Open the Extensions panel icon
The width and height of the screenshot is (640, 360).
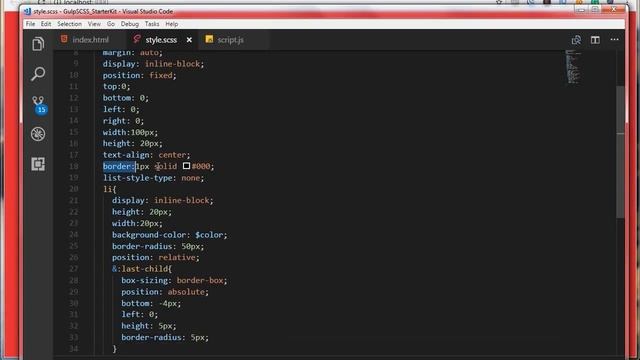(38, 164)
